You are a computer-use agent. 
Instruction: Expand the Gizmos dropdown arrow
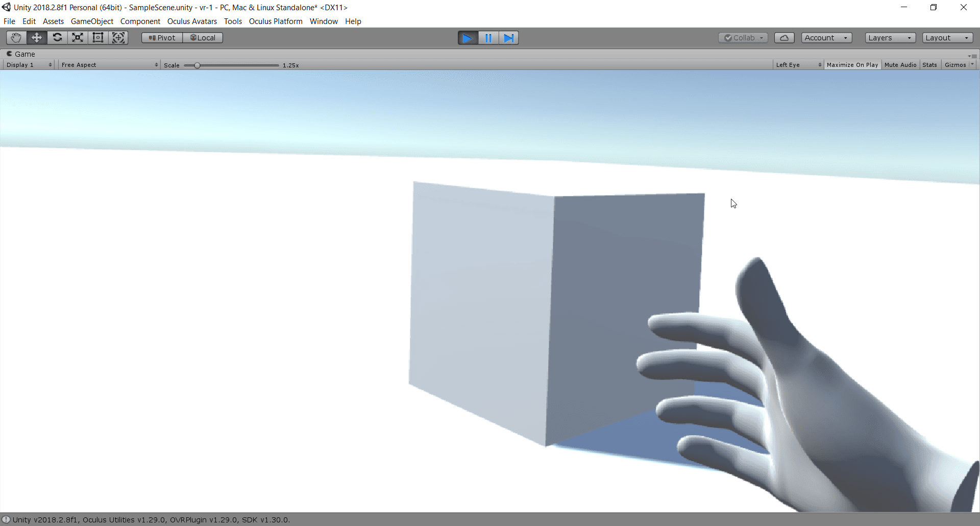[972, 65]
